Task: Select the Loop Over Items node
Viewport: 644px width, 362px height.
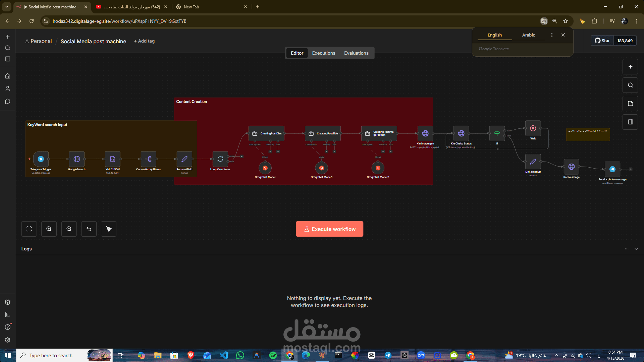Action: [x=220, y=159]
